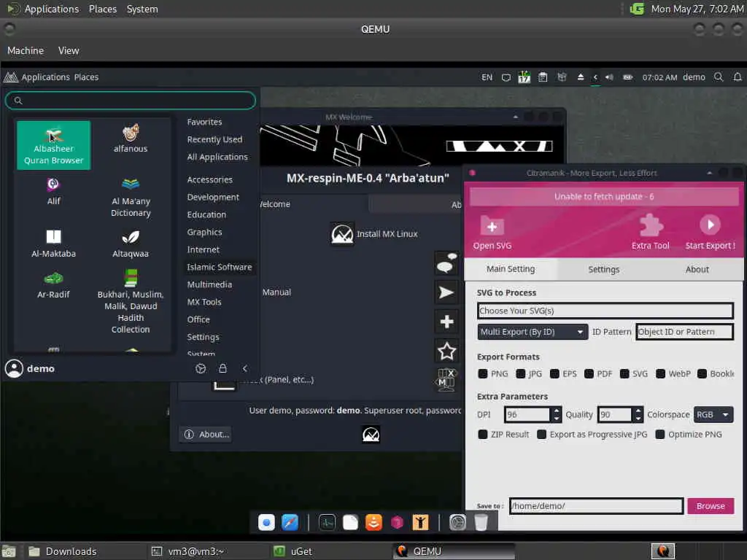The image size is (747, 560).
Task: Open the QEMU View menu
Action: click(x=69, y=50)
